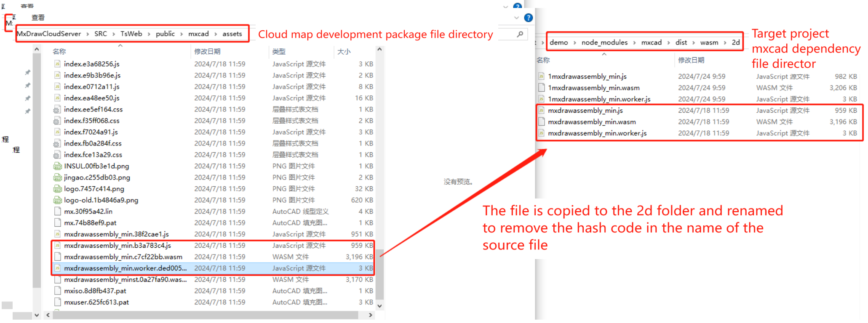Click the mx.30f95a42.lin file icon
868x323 pixels.
58,212
